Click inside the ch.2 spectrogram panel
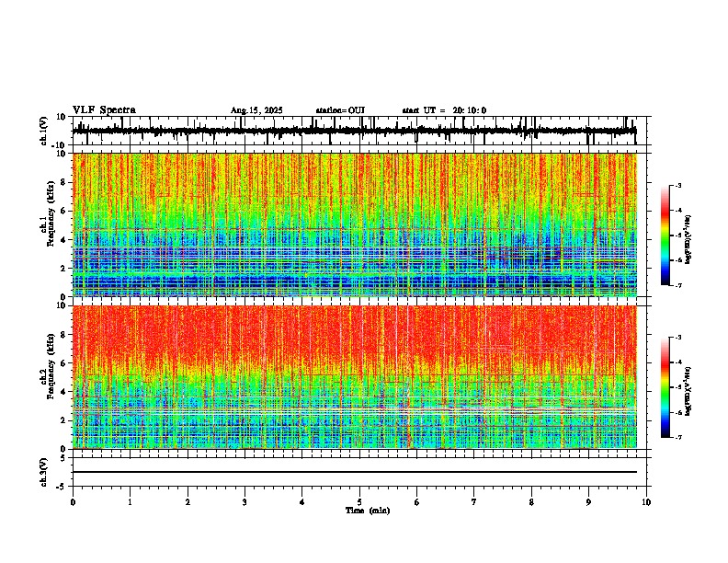Viewport: 728px width, 563px height. [x=354, y=377]
